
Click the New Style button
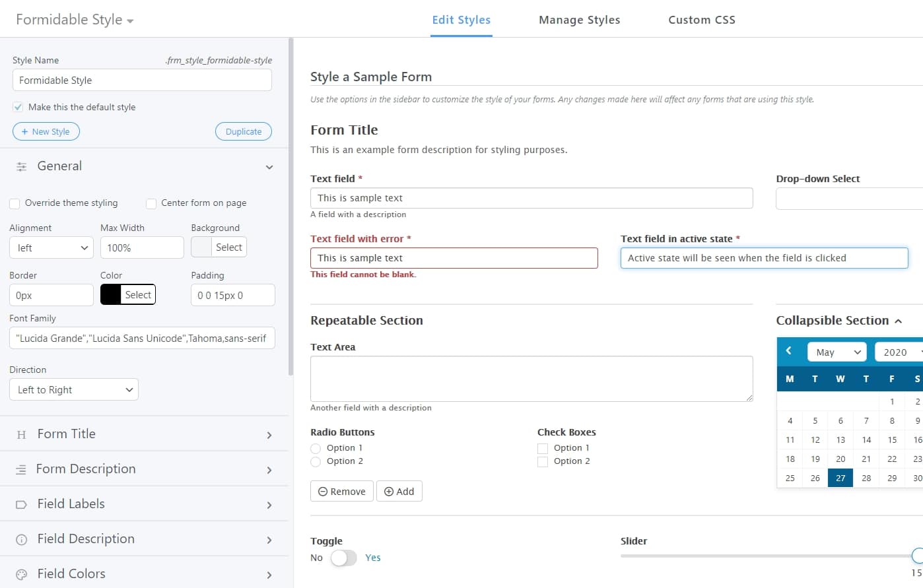point(46,131)
